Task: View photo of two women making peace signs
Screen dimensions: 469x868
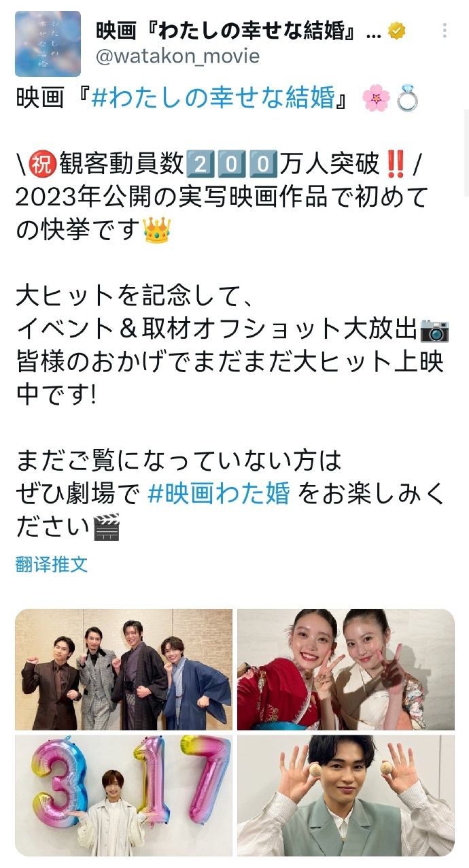Action: 345,669
